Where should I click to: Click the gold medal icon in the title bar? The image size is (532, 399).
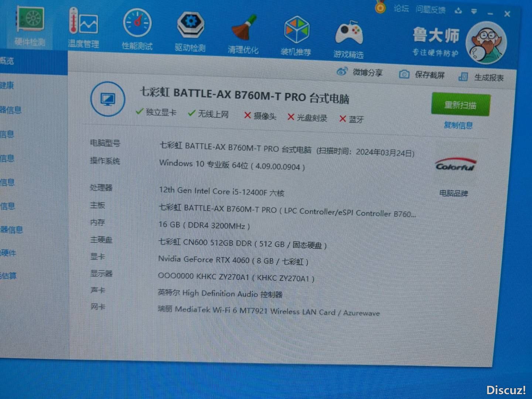tap(380, 7)
